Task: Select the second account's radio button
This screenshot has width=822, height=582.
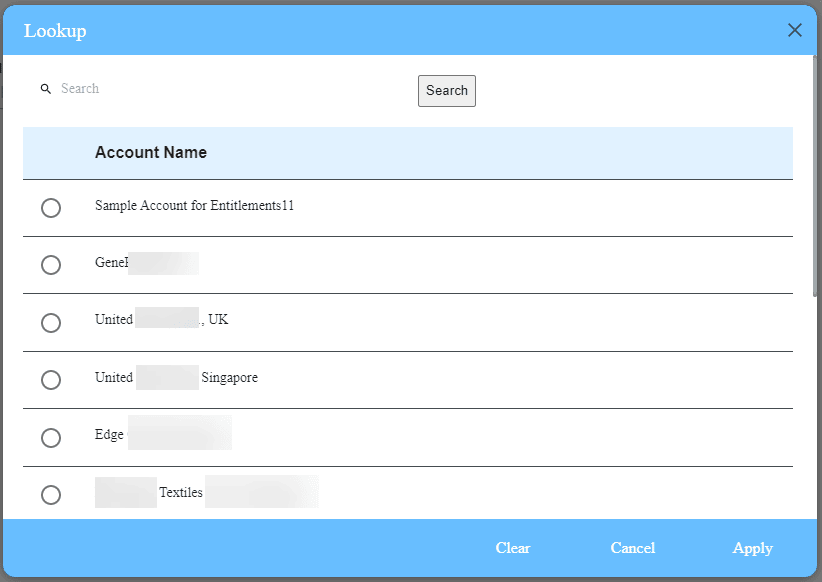Action: [x=51, y=265]
